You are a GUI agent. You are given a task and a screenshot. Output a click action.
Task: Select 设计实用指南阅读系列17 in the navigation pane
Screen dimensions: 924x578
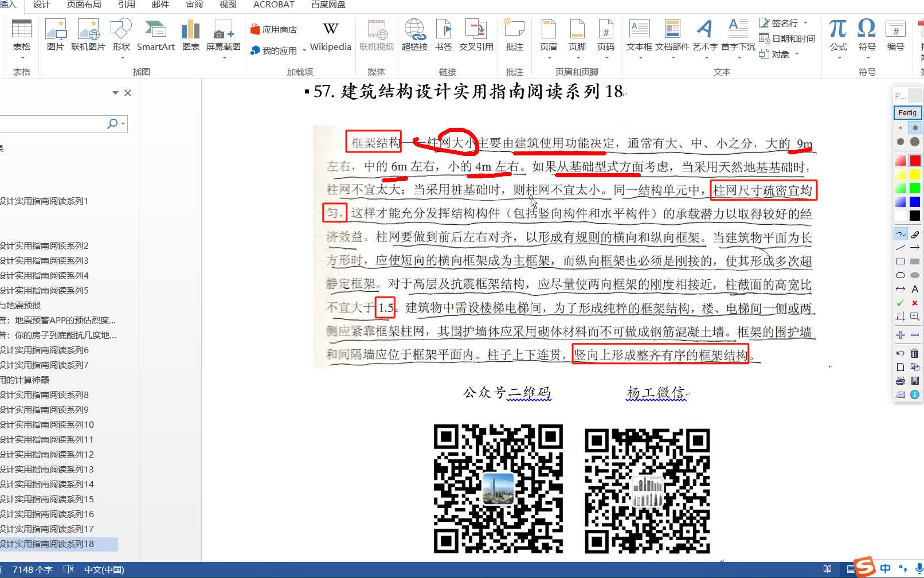tap(48, 528)
